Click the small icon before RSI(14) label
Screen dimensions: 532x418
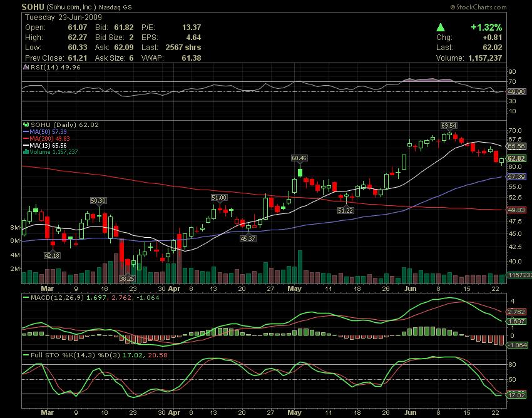point(26,67)
